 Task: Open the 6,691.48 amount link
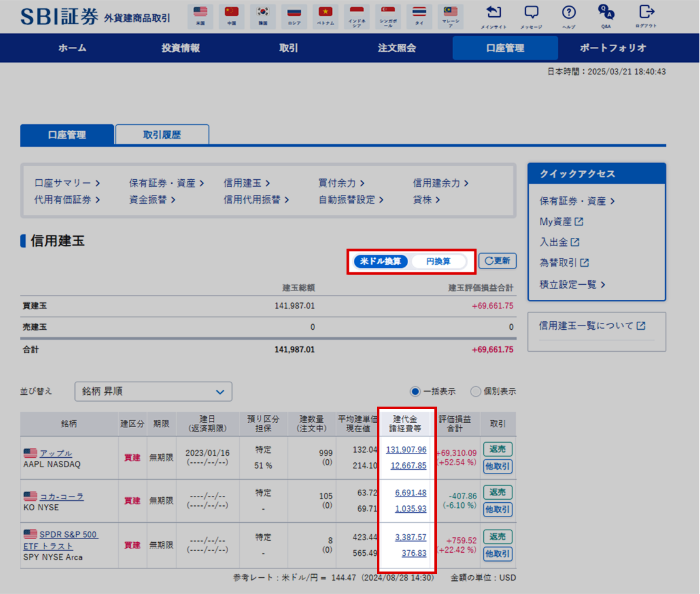click(x=411, y=493)
